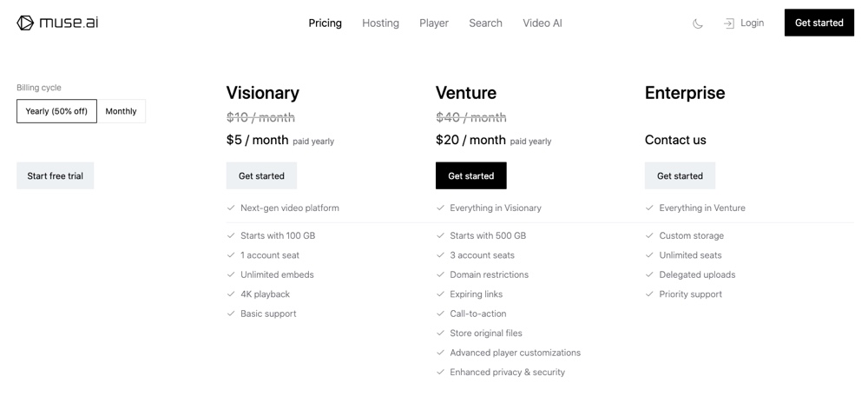Open Search in top navigation
This screenshot has width=868, height=396.
(485, 23)
